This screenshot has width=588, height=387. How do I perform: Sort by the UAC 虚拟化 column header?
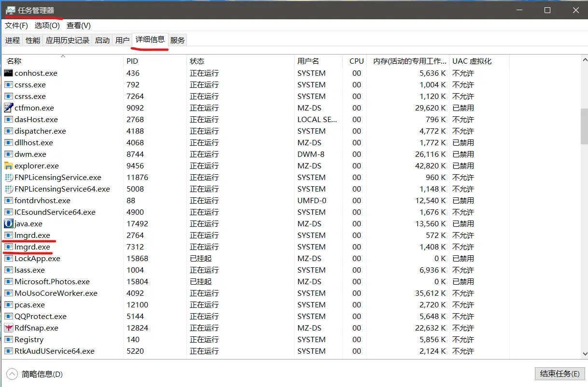coord(479,61)
